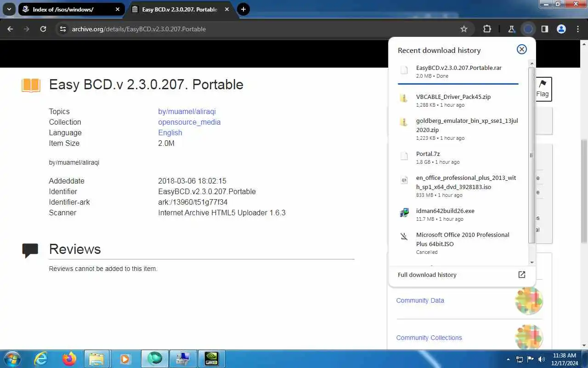Click the archive.org address bar URL
The image size is (588, 368).
(x=139, y=29)
